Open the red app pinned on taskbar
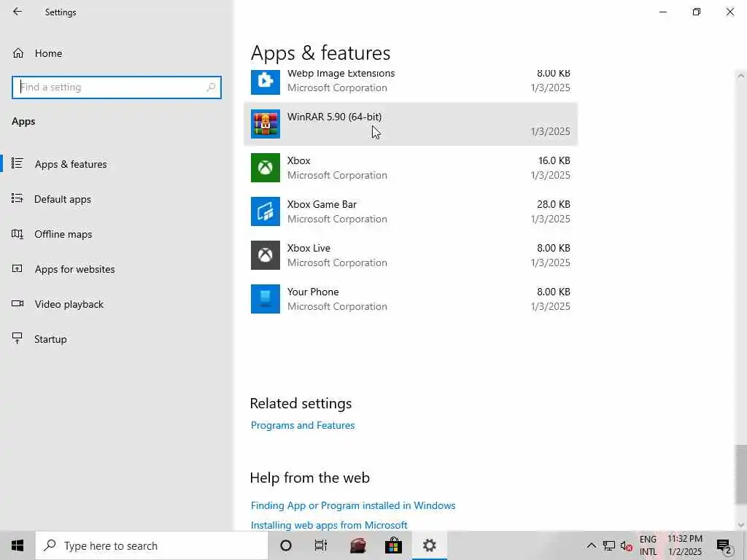This screenshot has width=747, height=560. tap(357, 545)
